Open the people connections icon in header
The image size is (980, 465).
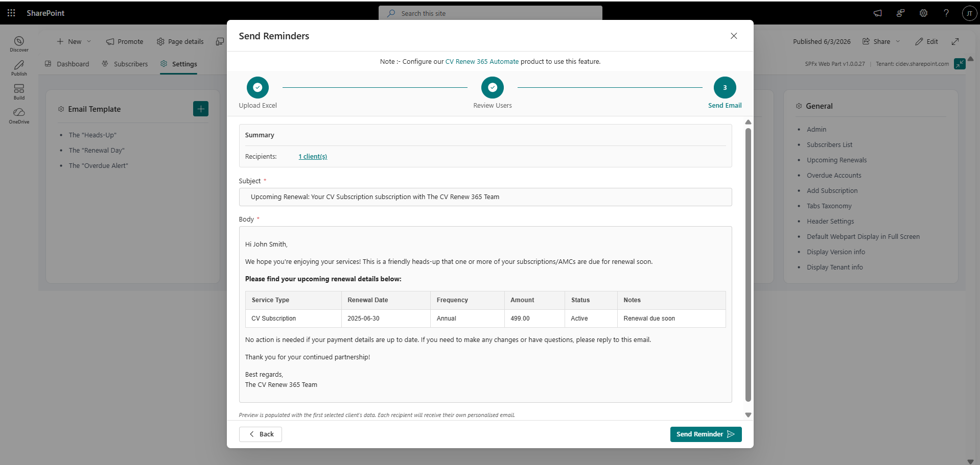coord(900,13)
